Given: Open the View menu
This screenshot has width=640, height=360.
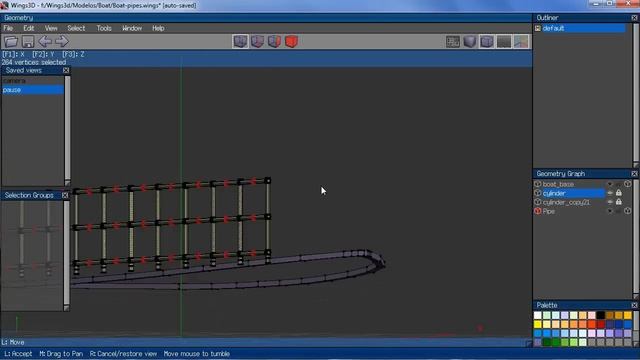Looking at the screenshot, I should (51, 28).
